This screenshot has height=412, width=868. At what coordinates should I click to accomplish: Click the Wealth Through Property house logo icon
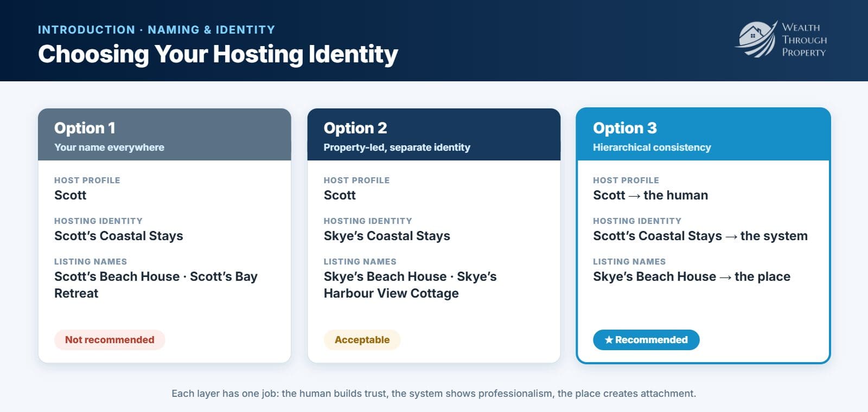(756, 39)
